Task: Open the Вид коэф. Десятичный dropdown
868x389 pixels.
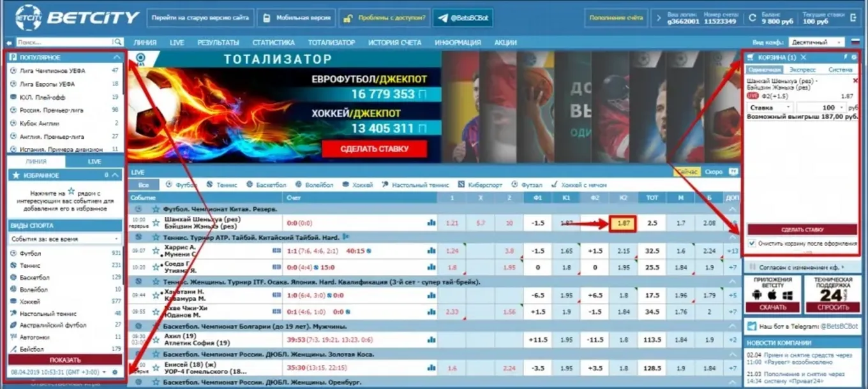Action: coord(816,43)
